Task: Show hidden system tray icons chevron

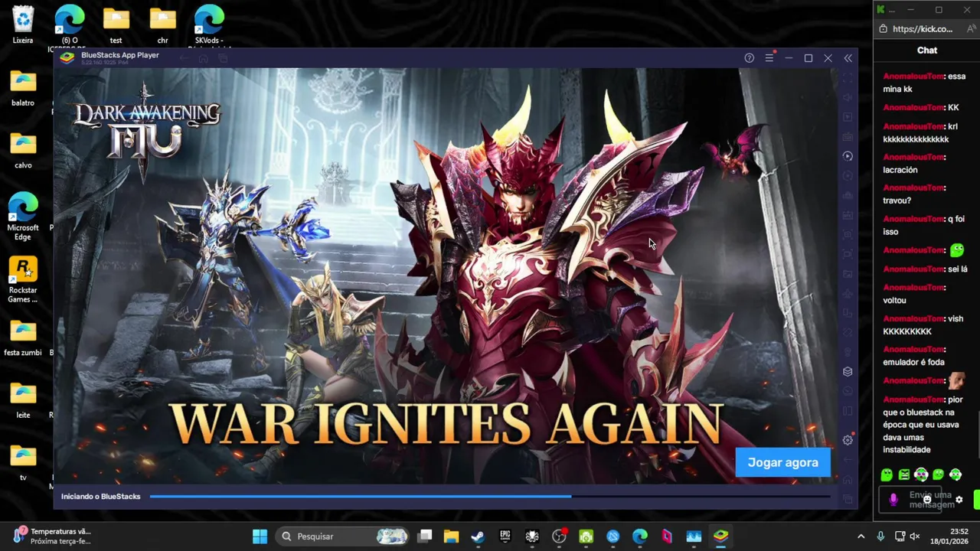Action: 861,536
